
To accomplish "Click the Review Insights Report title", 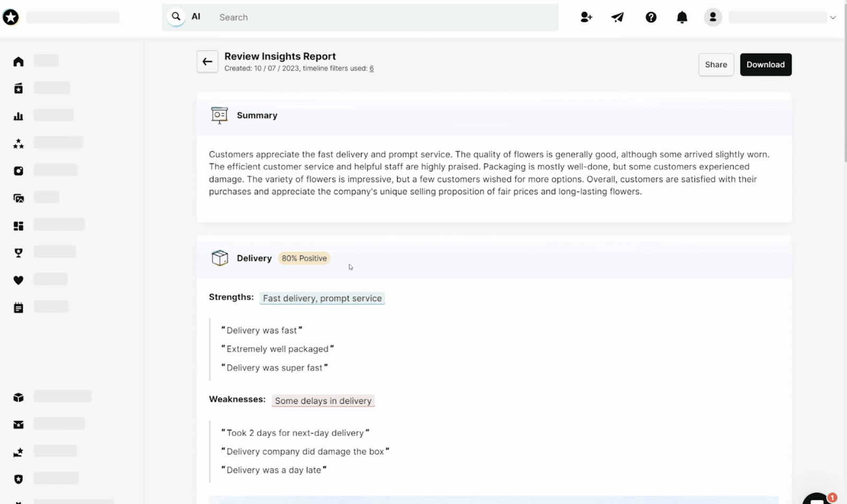I will click(x=280, y=56).
